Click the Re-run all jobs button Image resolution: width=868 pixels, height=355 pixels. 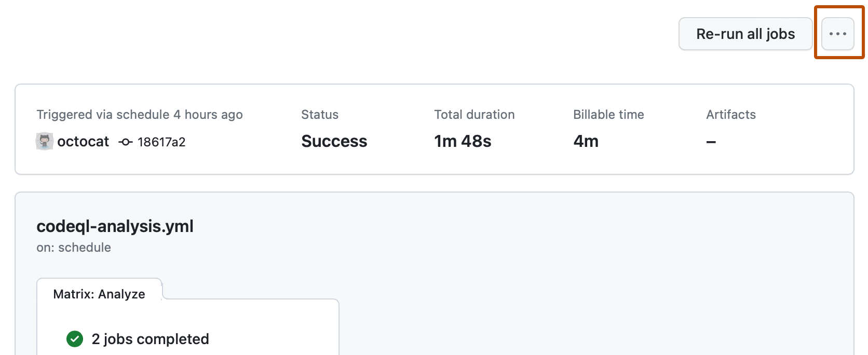pos(745,34)
